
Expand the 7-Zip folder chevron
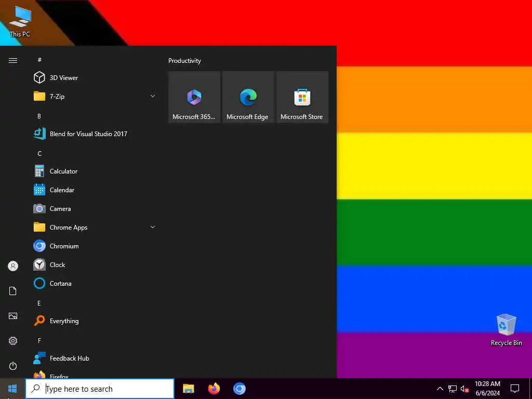(153, 96)
